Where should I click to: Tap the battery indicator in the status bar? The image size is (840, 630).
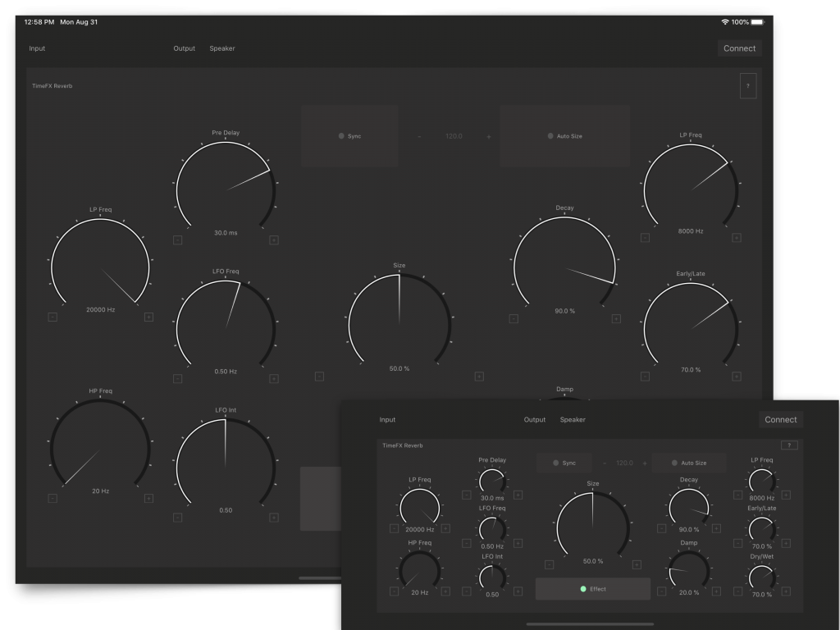pyautogui.click(x=757, y=22)
